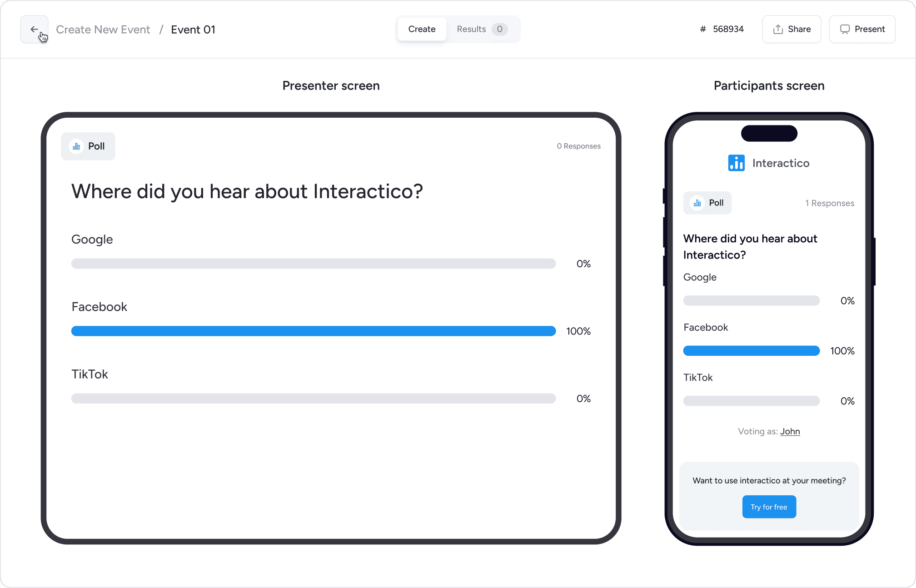916x588 pixels.
Task: Click the Facebook 100% bar on presenter screen
Action: tap(314, 331)
